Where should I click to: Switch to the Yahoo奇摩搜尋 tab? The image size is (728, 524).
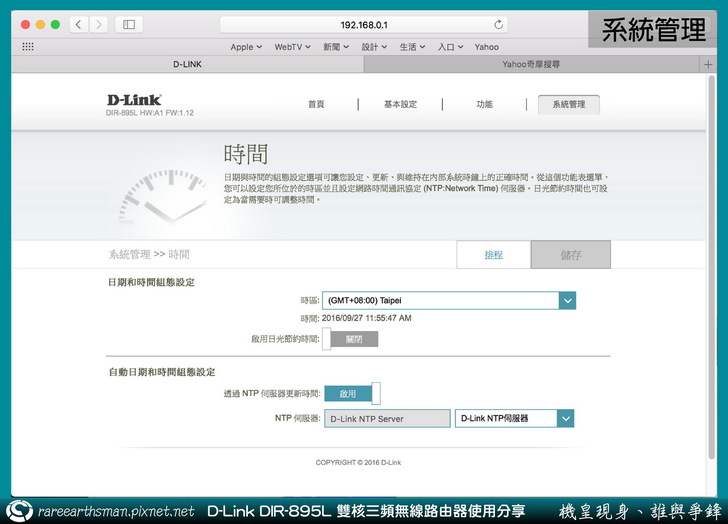tap(545, 64)
